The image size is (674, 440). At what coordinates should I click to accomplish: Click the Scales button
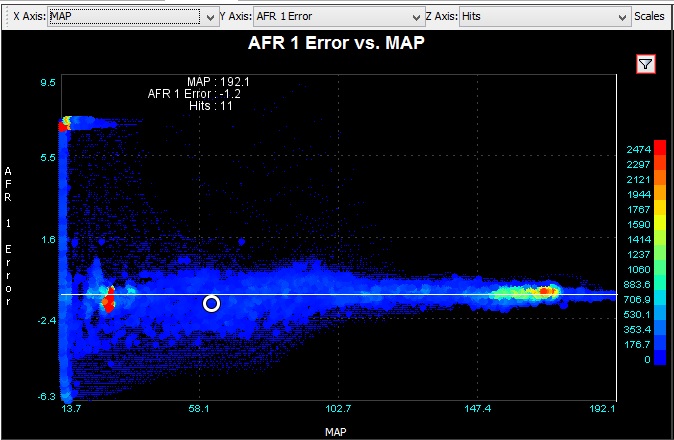click(x=649, y=17)
